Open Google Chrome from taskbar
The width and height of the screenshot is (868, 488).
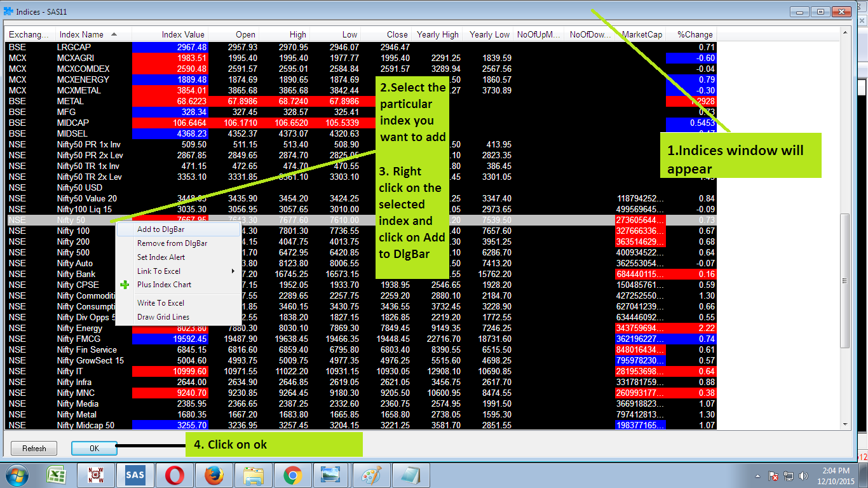click(293, 475)
